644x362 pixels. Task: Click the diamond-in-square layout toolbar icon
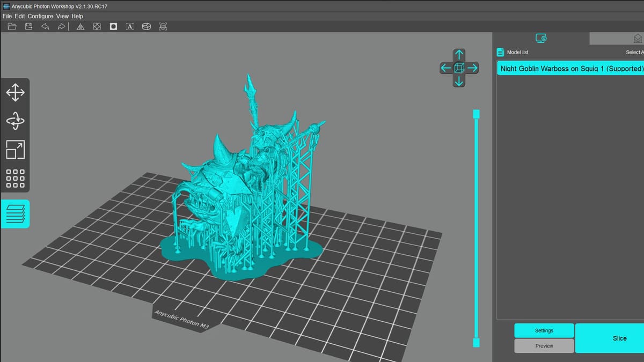[x=97, y=26]
